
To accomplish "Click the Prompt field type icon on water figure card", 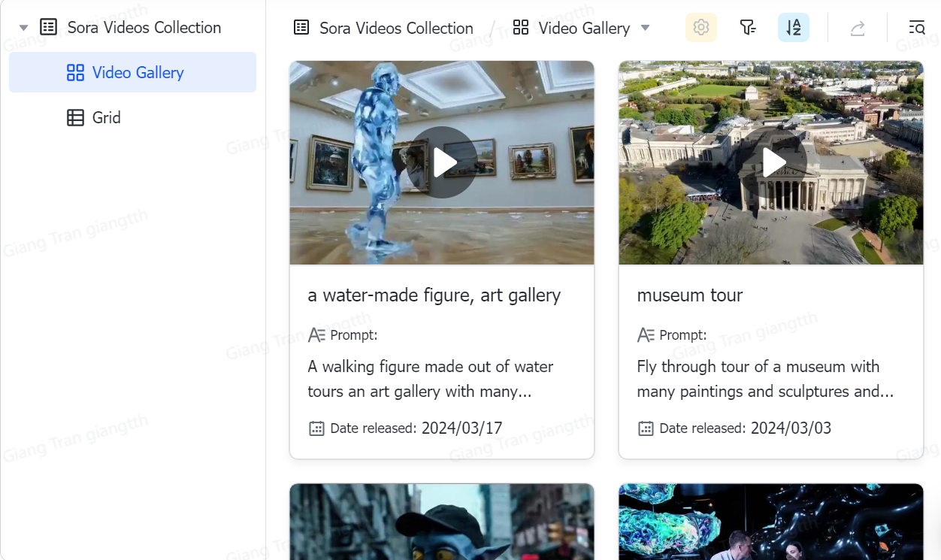I will pyautogui.click(x=316, y=334).
